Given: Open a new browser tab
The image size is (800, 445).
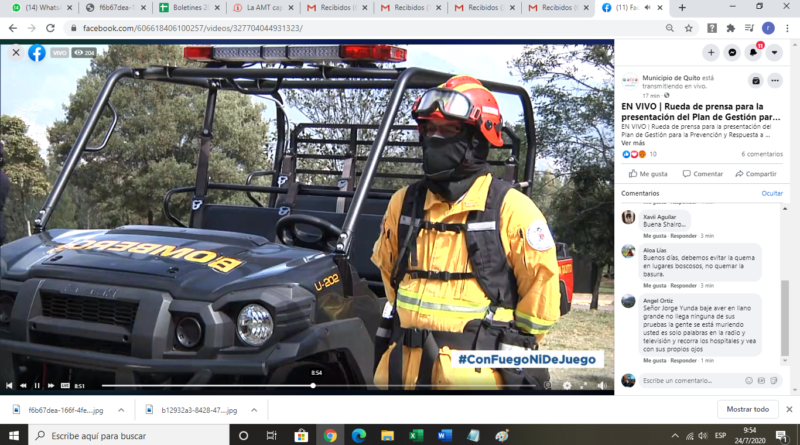Looking at the screenshot, I should coord(682,8).
